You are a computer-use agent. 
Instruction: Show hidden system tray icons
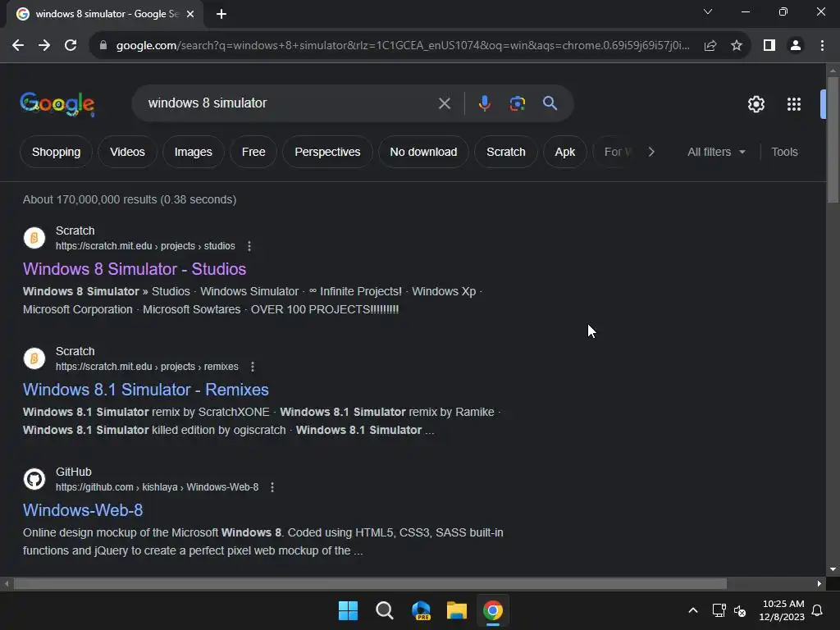[692, 610]
